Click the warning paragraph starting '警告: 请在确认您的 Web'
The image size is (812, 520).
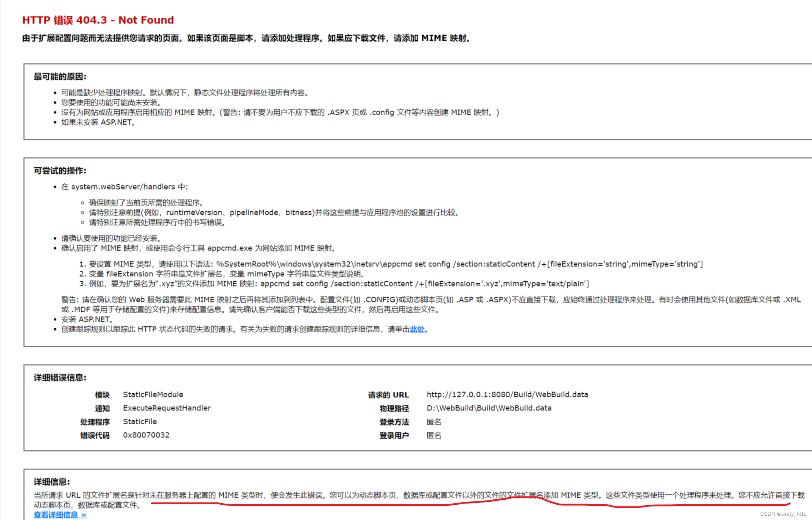[431, 304]
